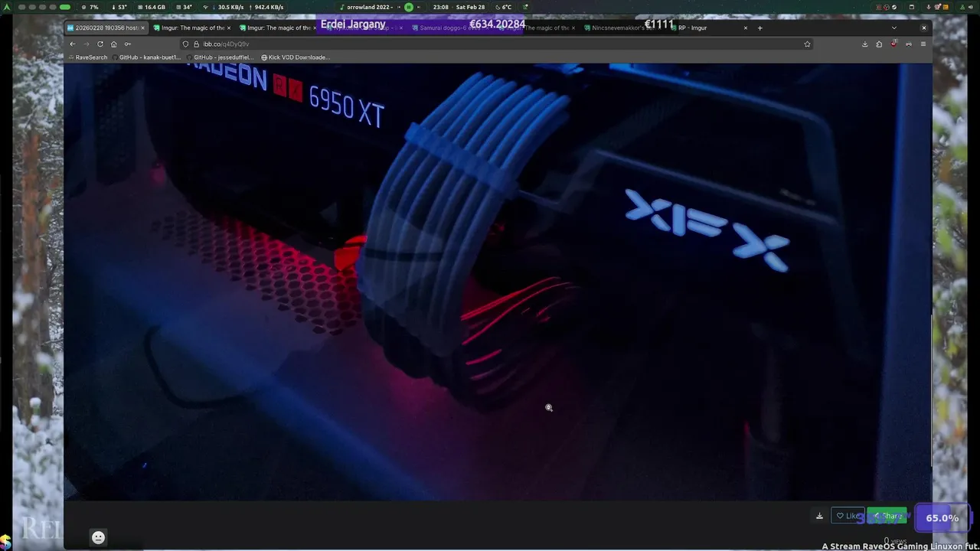Open GitHub jesseduffield bookmark
Screen dimensions: 980x551
[x=220, y=57]
